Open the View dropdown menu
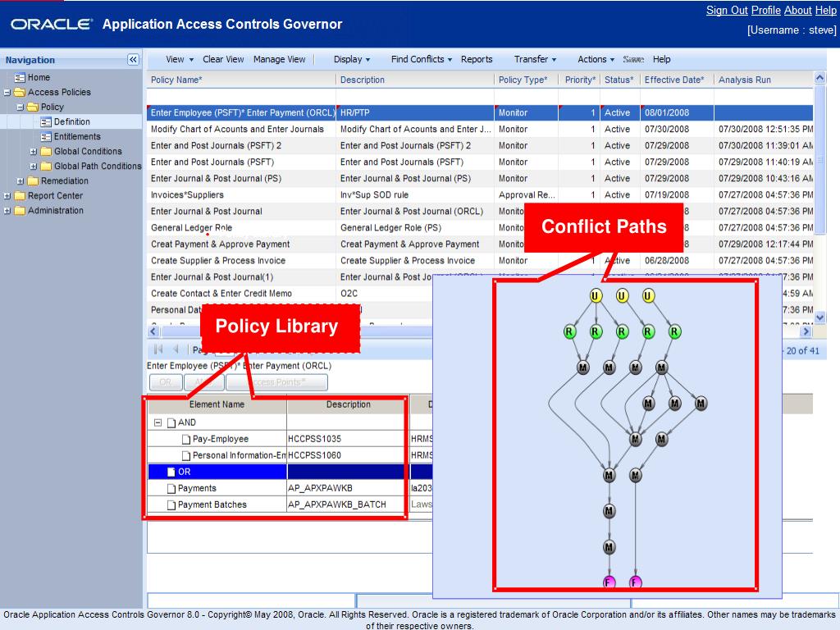The width and height of the screenshot is (840, 630). point(180,59)
